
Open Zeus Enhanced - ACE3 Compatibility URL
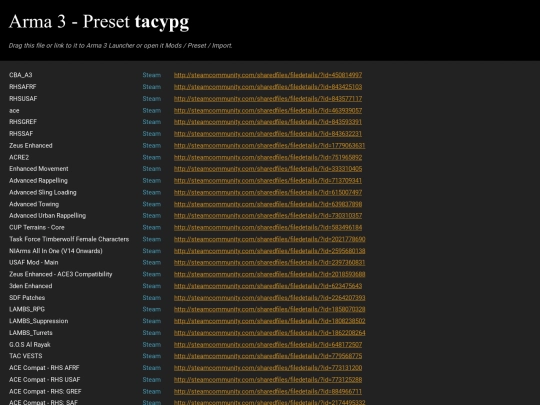pos(269,274)
